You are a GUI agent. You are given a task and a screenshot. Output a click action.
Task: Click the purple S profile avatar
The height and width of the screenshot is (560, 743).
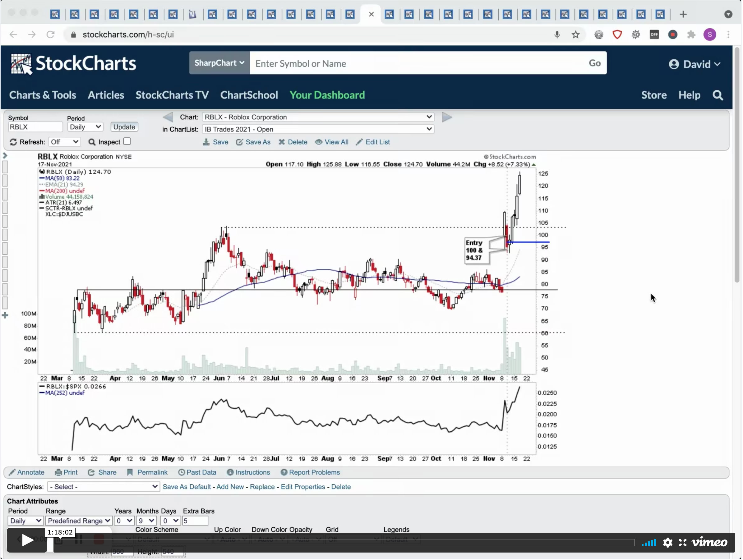(710, 34)
